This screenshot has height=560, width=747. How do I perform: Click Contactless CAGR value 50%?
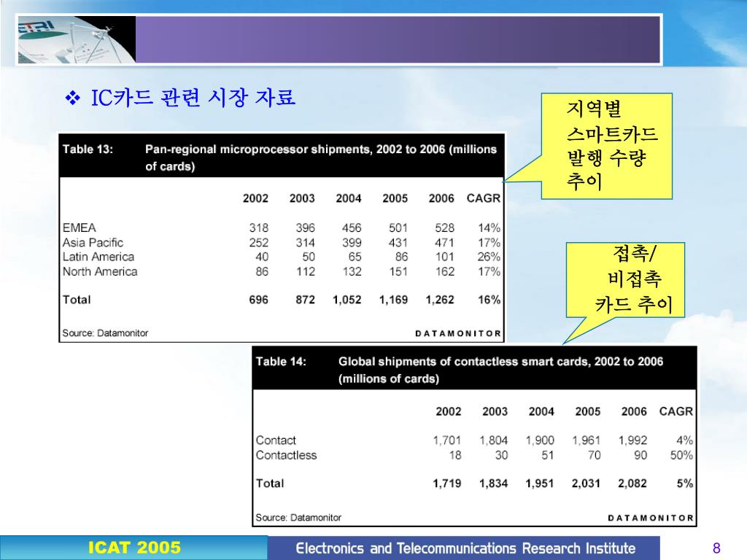click(682, 455)
